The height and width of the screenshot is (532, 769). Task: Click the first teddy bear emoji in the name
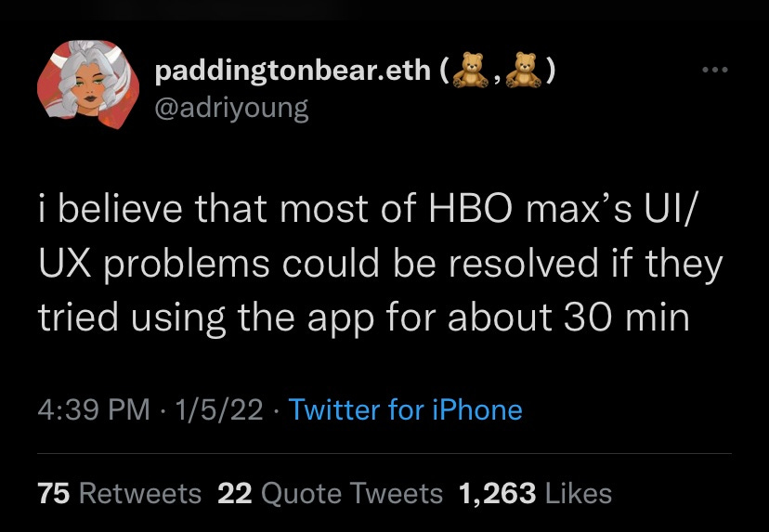tap(470, 71)
